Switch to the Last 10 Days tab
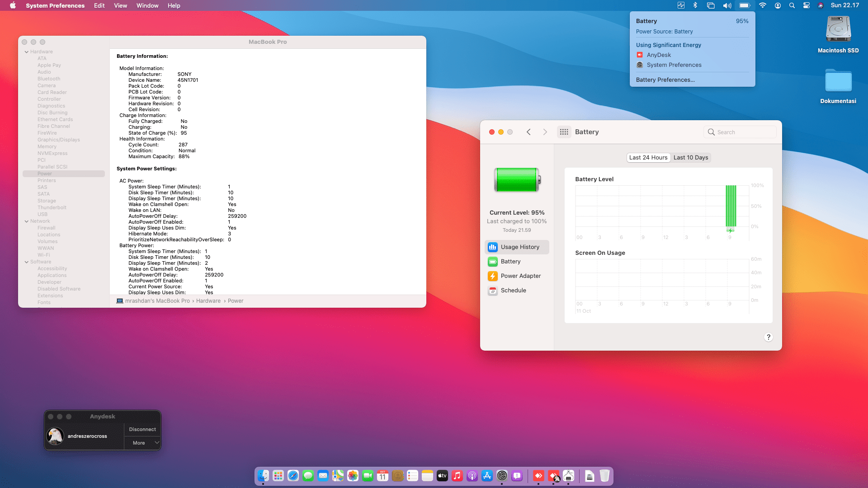 [x=691, y=157]
